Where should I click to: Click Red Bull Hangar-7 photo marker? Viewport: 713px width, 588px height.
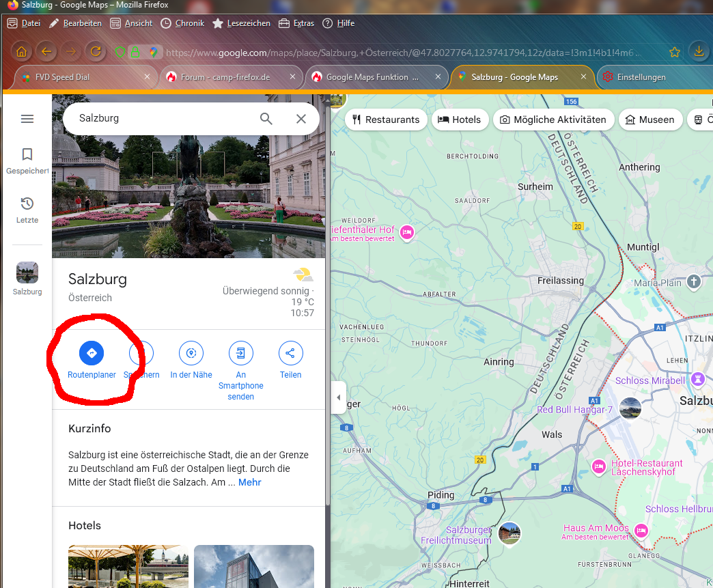630,408
